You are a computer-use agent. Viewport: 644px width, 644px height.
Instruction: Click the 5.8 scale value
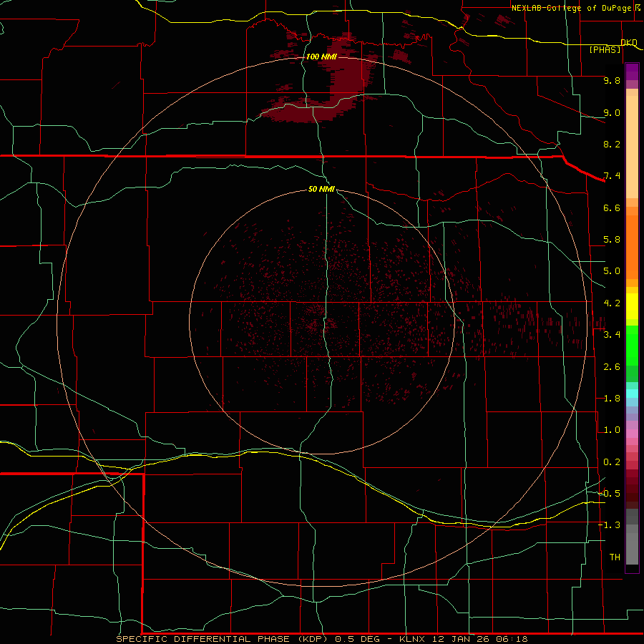pyautogui.click(x=612, y=240)
